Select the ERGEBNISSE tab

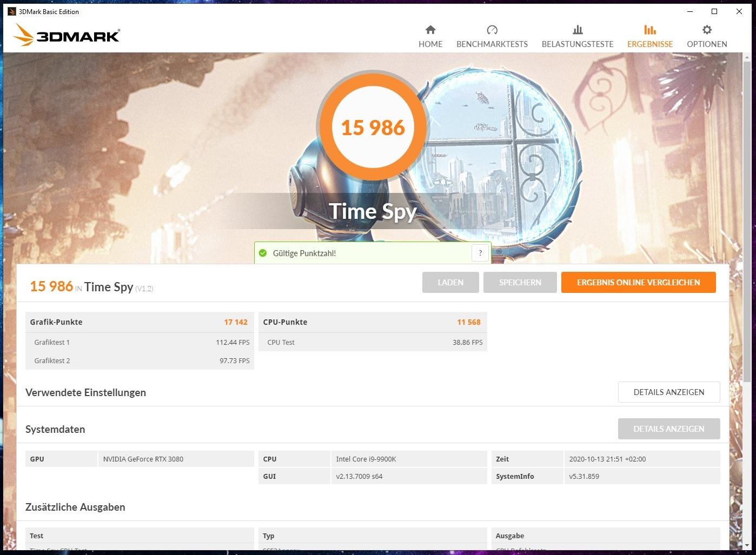pos(650,36)
